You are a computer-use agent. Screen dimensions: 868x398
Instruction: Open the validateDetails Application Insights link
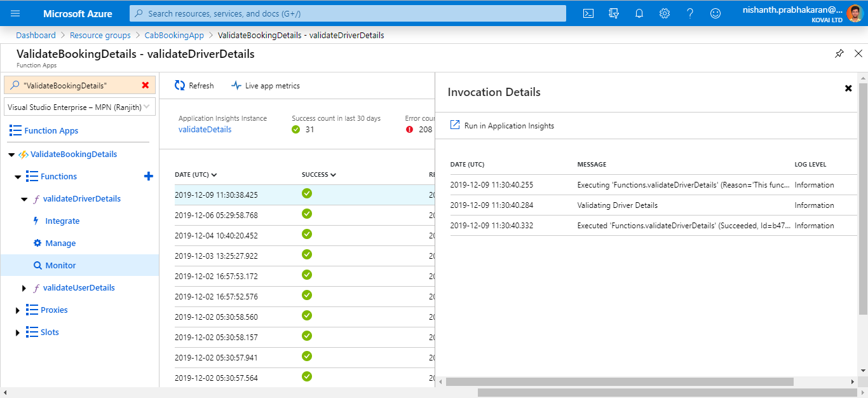click(x=205, y=130)
